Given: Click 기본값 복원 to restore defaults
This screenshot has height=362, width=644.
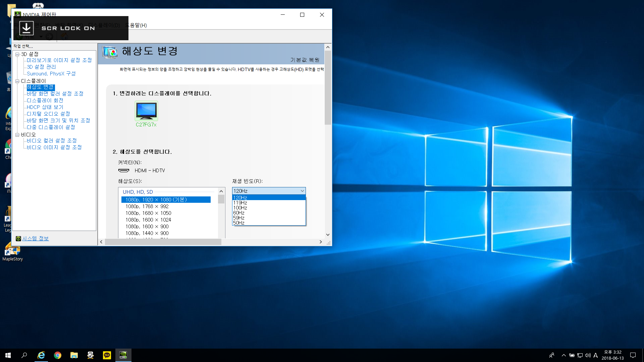Looking at the screenshot, I should 305,60.
